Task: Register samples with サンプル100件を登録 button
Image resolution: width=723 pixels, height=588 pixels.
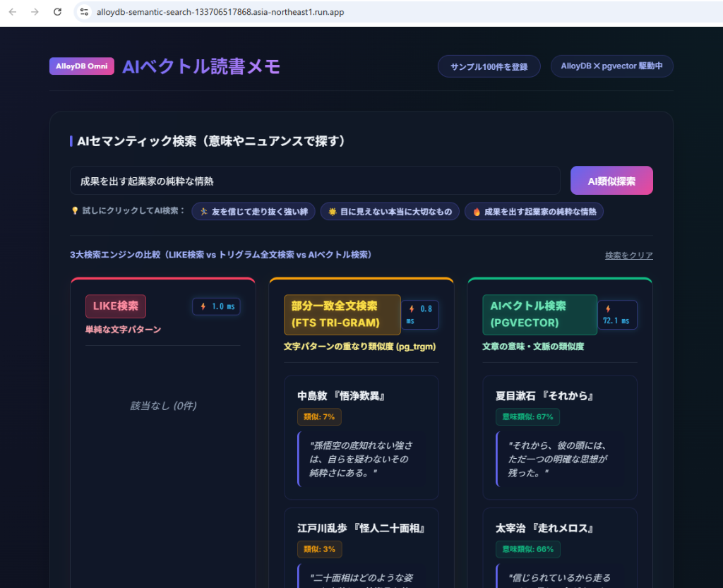Action: 489,66
